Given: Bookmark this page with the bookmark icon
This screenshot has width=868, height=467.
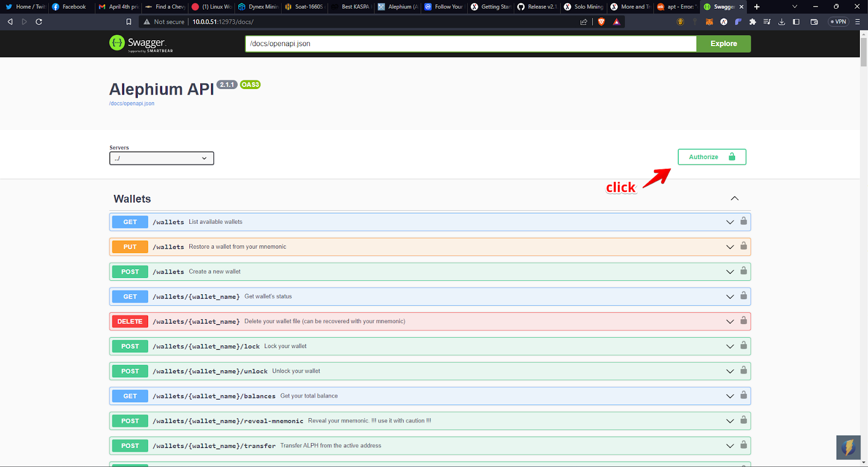Looking at the screenshot, I should 129,22.
